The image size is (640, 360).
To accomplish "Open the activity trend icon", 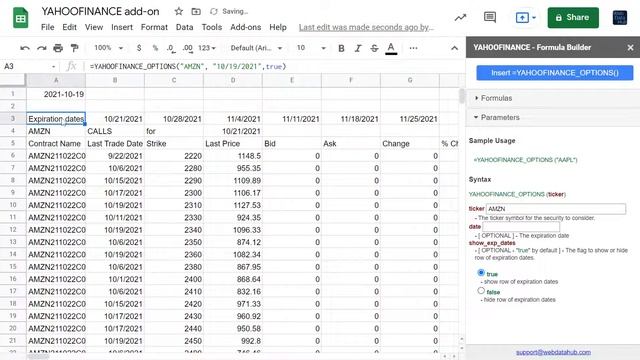I will pyautogui.click(x=460, y=18).
